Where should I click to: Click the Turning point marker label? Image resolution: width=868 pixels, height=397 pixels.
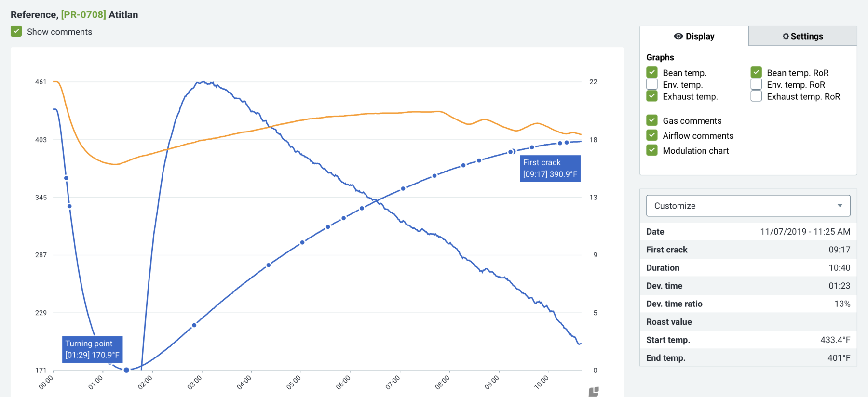point(92,349)
